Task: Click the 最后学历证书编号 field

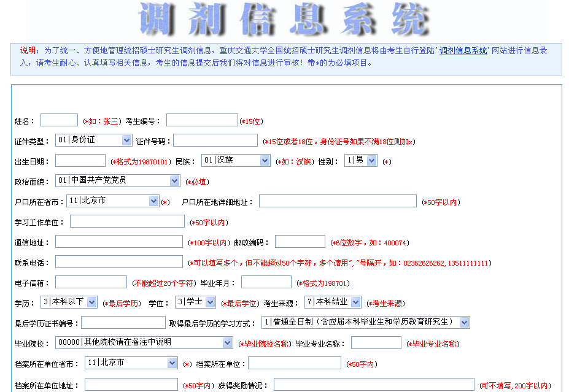Action: [123, 323]
